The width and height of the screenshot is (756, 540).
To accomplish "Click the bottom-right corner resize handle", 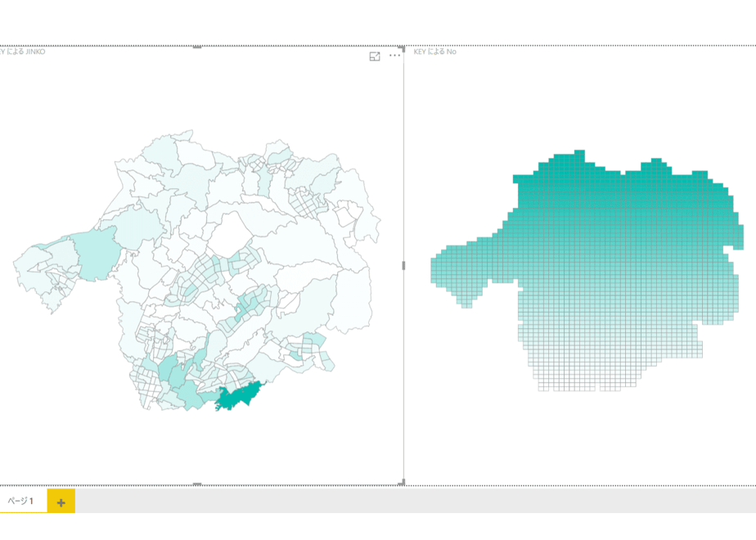I will click(x=402, y=482).
